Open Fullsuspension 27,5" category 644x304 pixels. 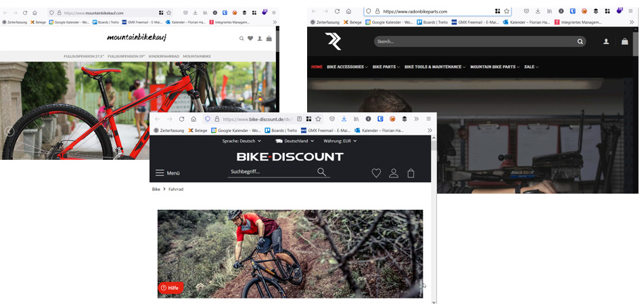tap(84, 56)
